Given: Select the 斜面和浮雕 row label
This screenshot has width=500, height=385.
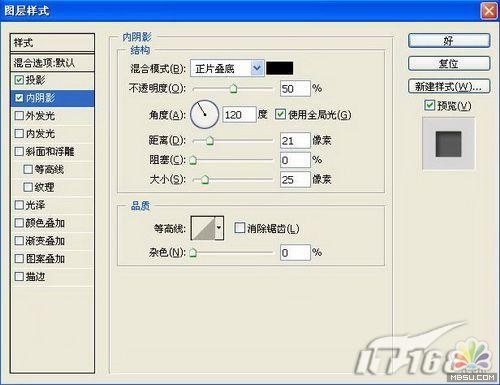Looking at the screenshot, I should pos(50,152).
